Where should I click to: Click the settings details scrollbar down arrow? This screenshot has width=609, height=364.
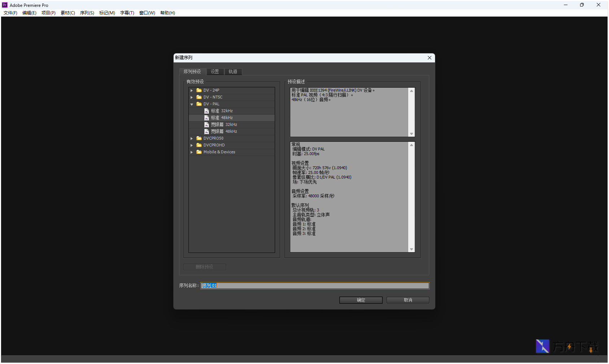[412, 249]
